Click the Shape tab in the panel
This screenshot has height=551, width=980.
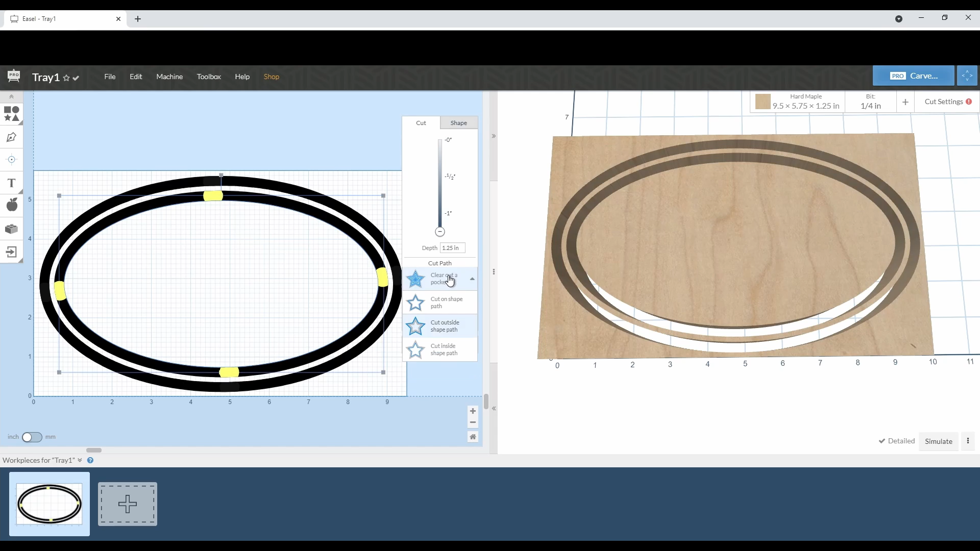click(459, 122)
